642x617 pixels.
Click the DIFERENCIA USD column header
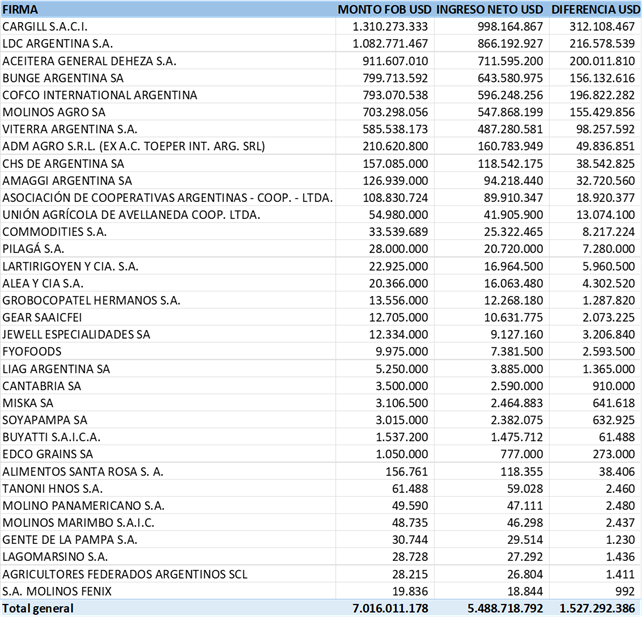click(595, 9)
